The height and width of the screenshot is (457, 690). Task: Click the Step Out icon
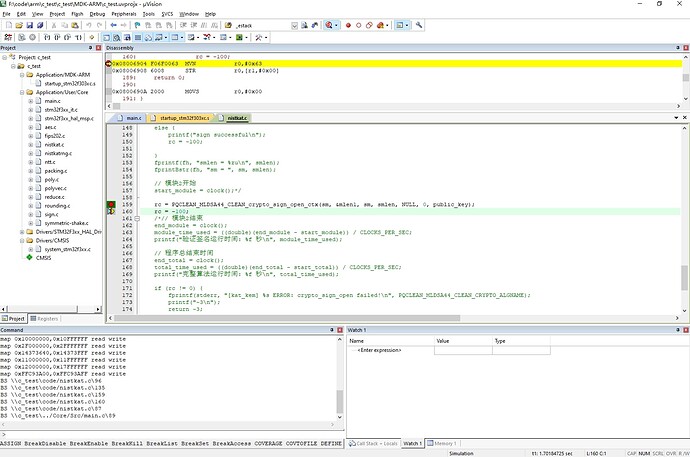coord(67,37)
